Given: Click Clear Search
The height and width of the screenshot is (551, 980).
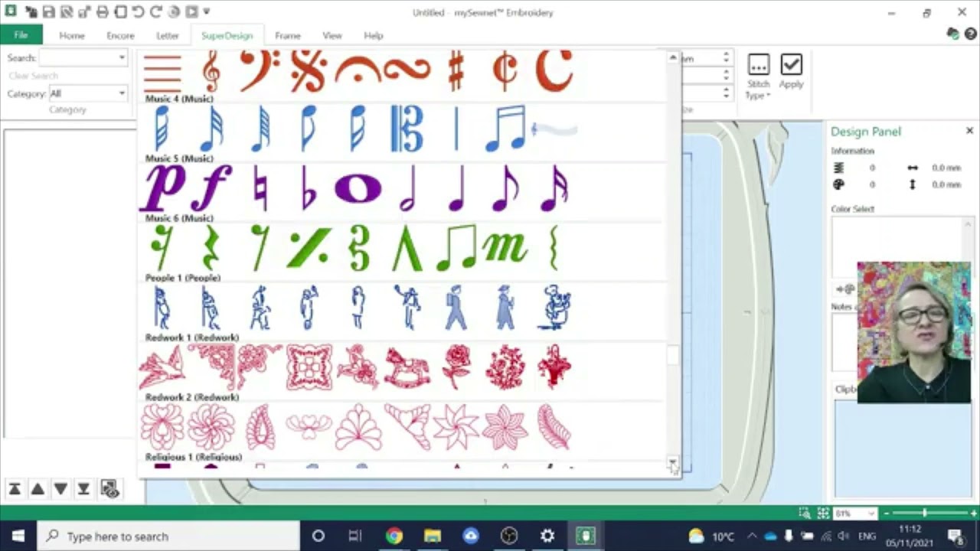Looking at the screenshot, I should click(x=33, y=76).
